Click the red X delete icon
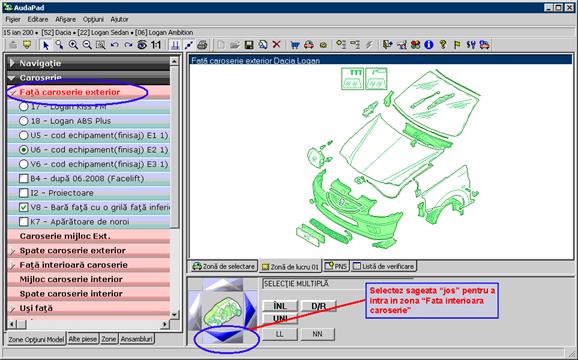The height and width of the screenshot is (360, 578). (x=276, y=45)
